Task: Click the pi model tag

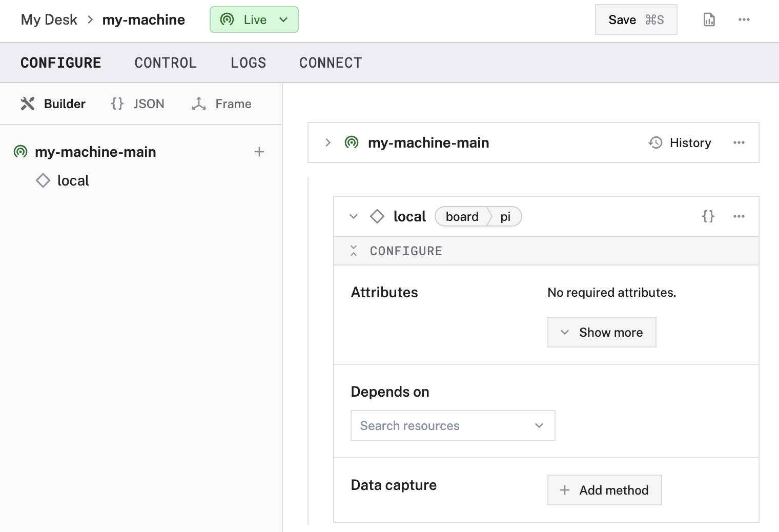Action: (505, 216)
